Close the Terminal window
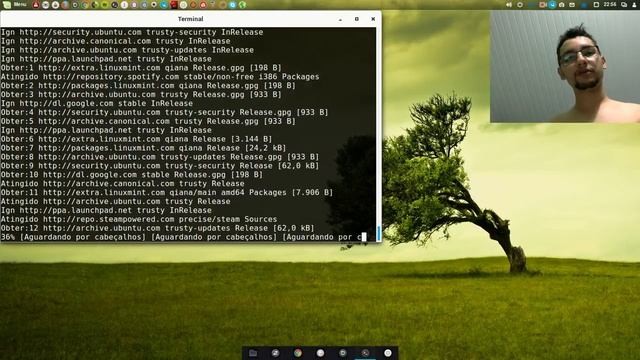Viewport: 640px width, 360px height. (x=373, y=19)
